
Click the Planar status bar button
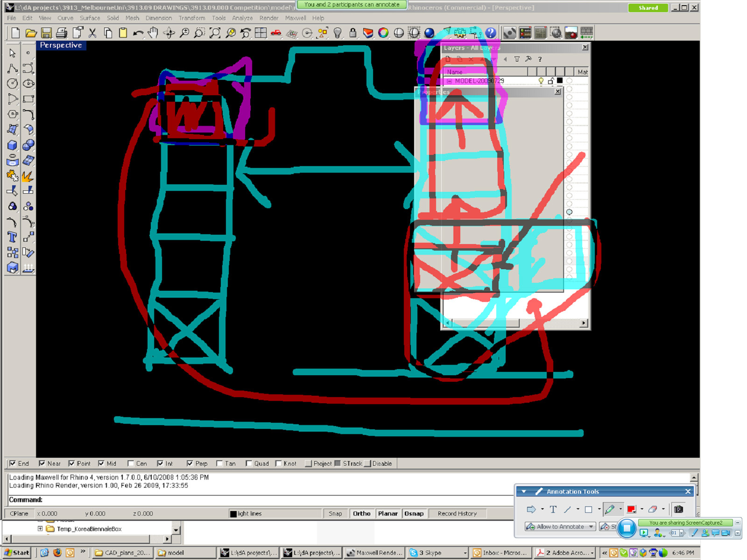pyautogui.click(x=388, y=513)
